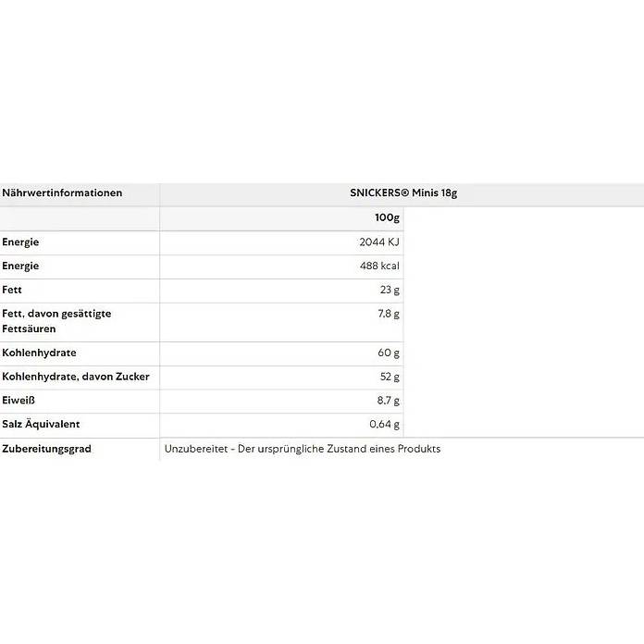This screenshot has width=644, height=644.
Task: Click the 100g column subheader
Action: pyautogui.click(x=387, y=218)
